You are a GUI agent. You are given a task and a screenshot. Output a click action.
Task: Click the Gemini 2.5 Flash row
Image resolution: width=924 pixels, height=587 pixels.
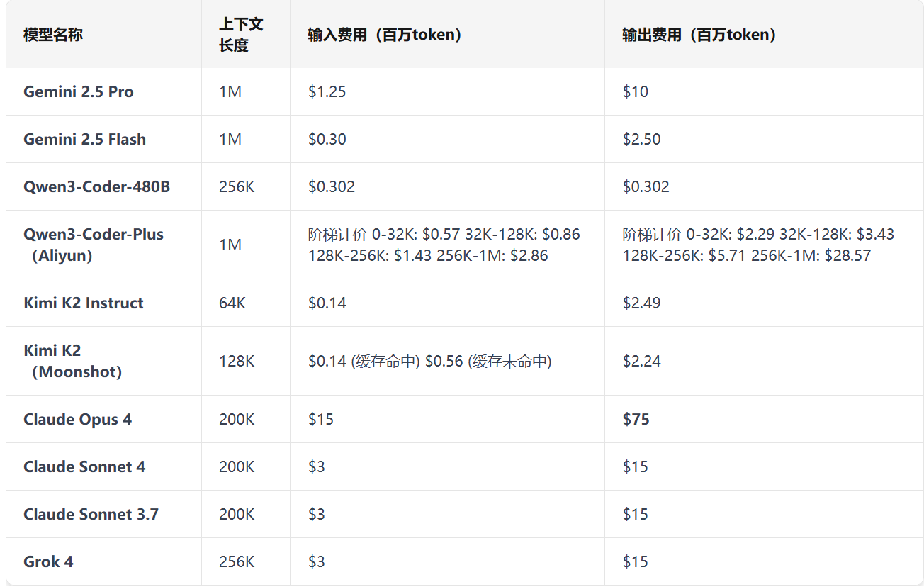84,139
